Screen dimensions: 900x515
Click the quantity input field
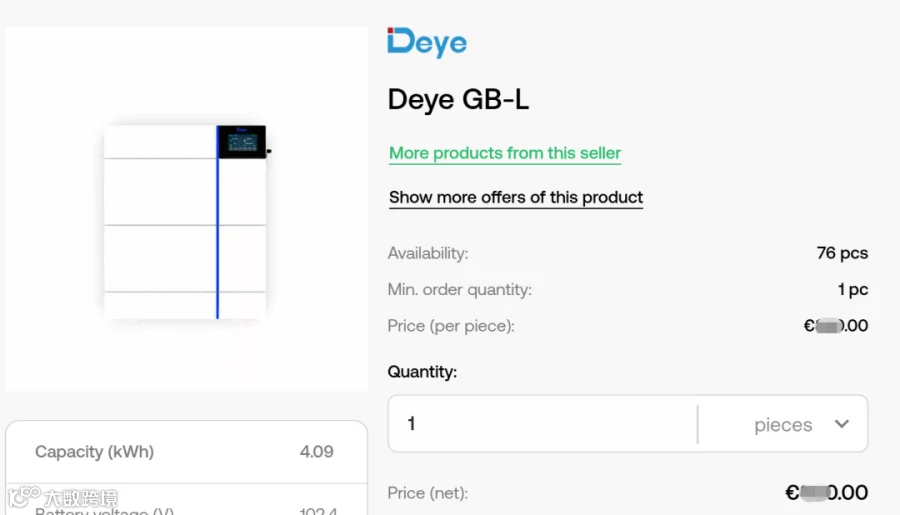point(542,424)
